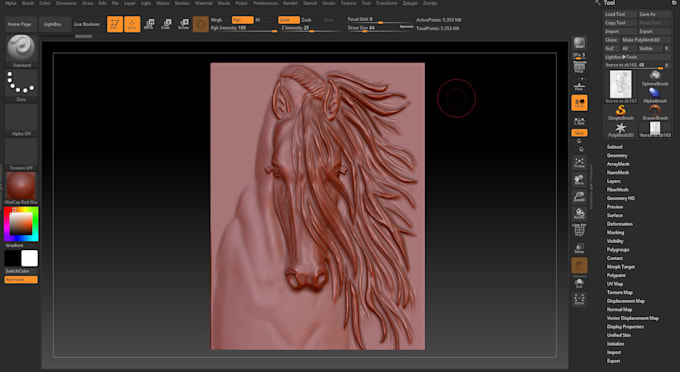Activate the Rotate mode icon
680x372 pixels.
pos(183,24)
